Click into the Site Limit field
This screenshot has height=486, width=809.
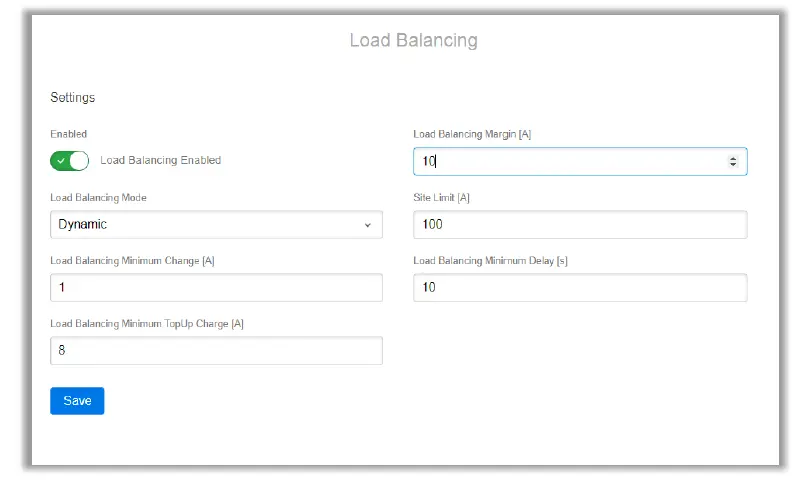pos(580,225)
